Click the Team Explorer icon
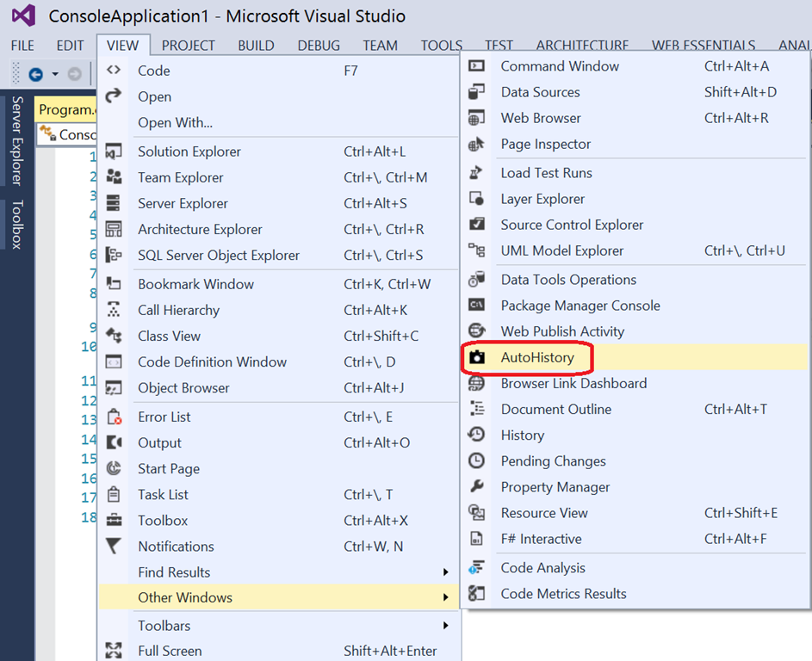 (x=114, y=177)
